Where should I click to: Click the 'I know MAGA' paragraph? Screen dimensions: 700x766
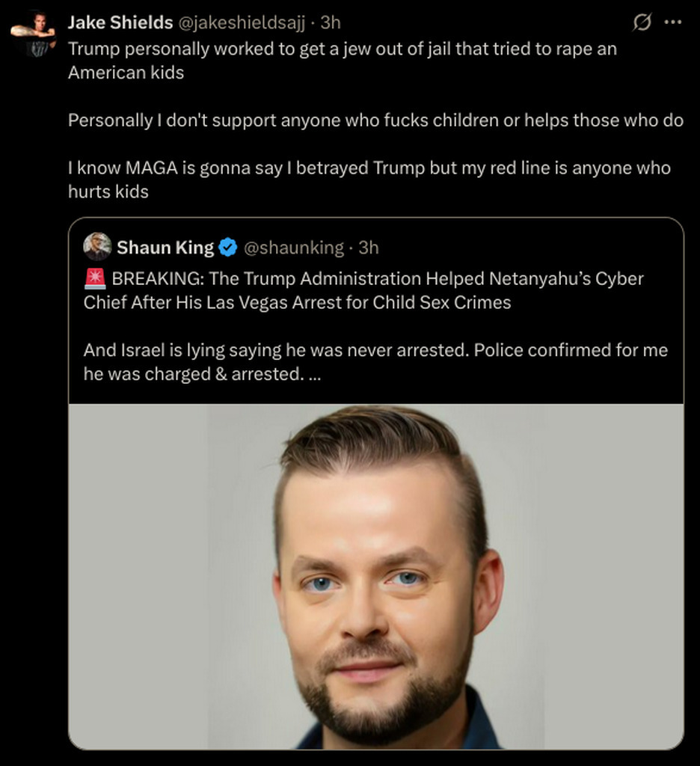369,180
